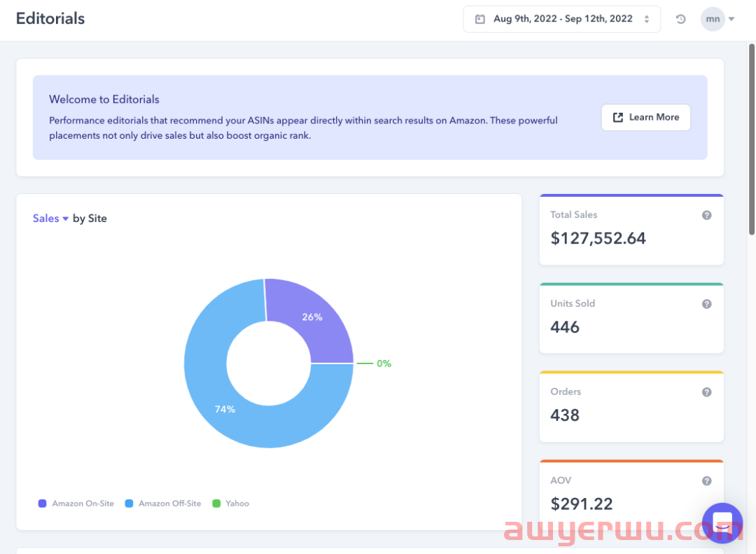Click the AOV help question mark
The image size is (756, 554).
[x=706, y=481]
